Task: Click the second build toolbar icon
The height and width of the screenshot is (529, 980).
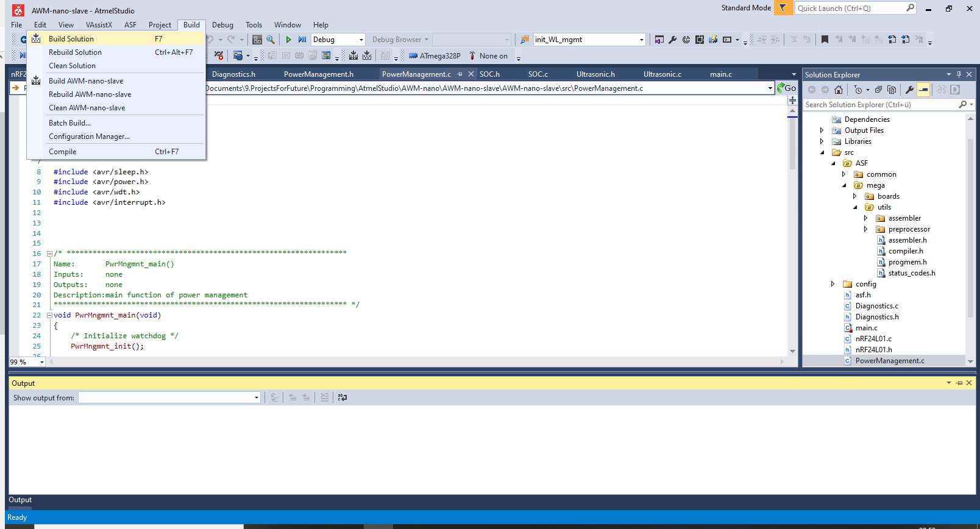Action: pos(367,56)
